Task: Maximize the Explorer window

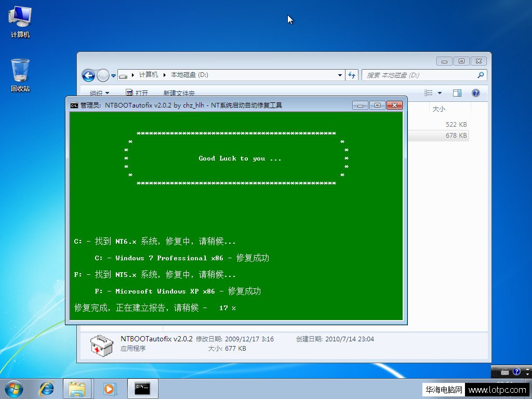Action: coord(461,61)
